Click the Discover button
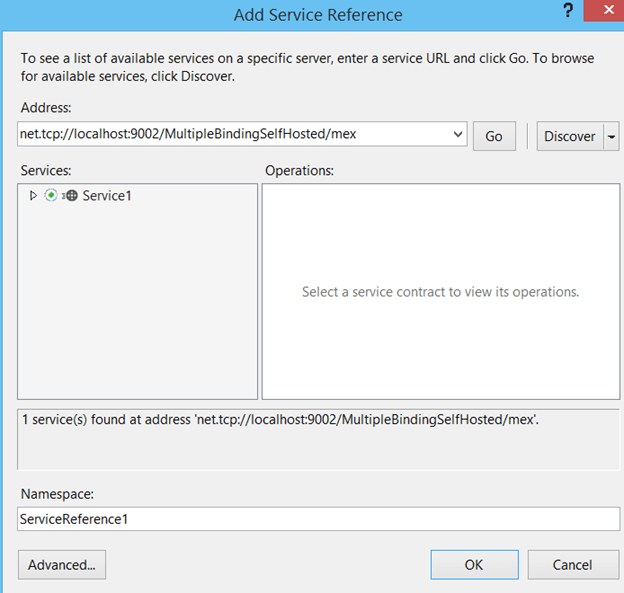624x593 pixels. pyautogui.click(x=569, y=136)
